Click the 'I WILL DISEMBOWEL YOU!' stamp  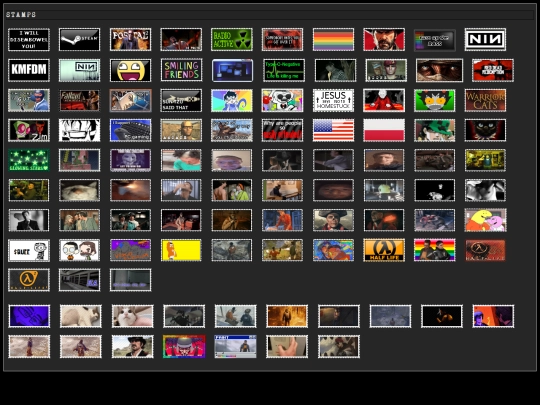tap(29, 40)
